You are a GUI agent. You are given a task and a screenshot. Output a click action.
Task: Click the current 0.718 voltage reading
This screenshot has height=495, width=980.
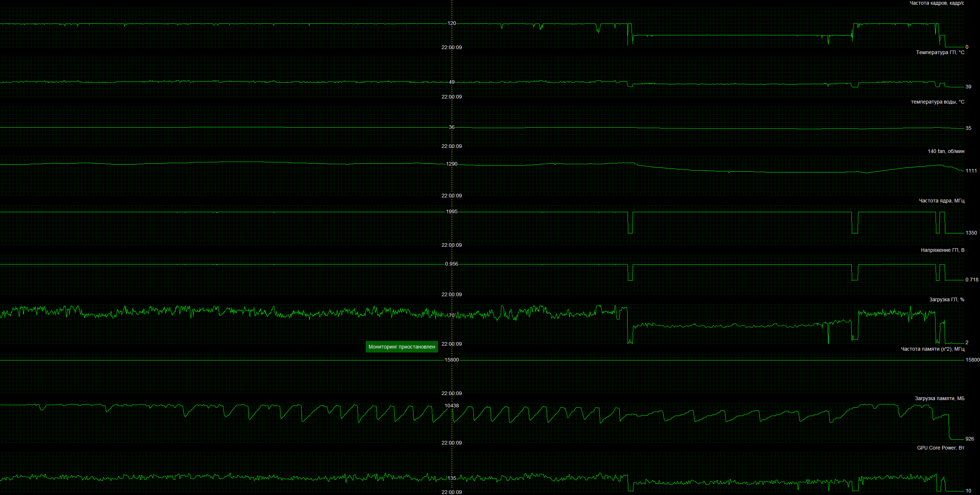[x=972, y=280]
